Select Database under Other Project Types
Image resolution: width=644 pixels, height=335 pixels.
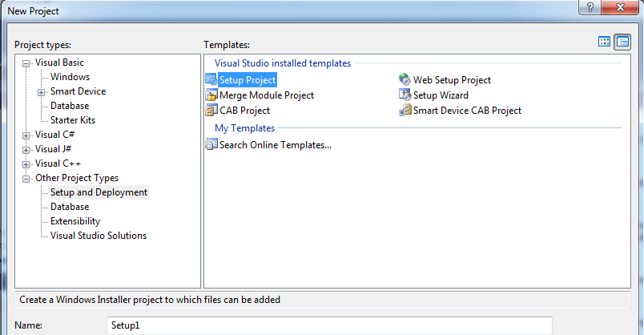tap(70, 206)
